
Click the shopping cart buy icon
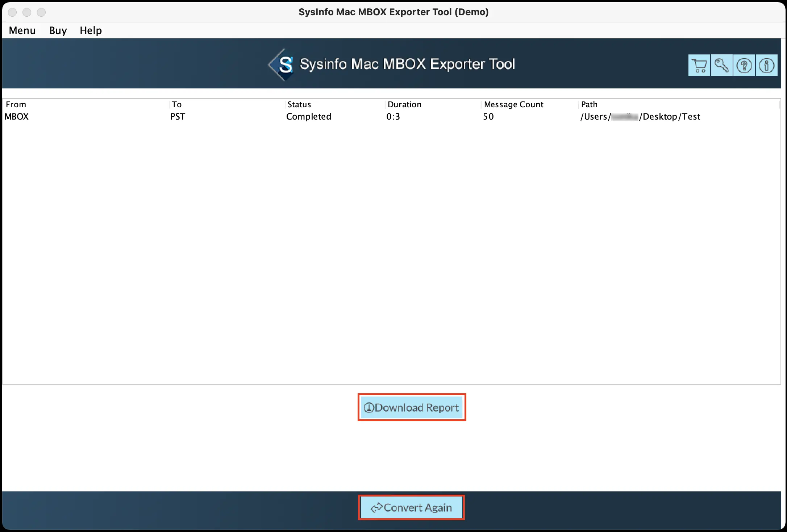pyautogui.click(x=699, y=66)
